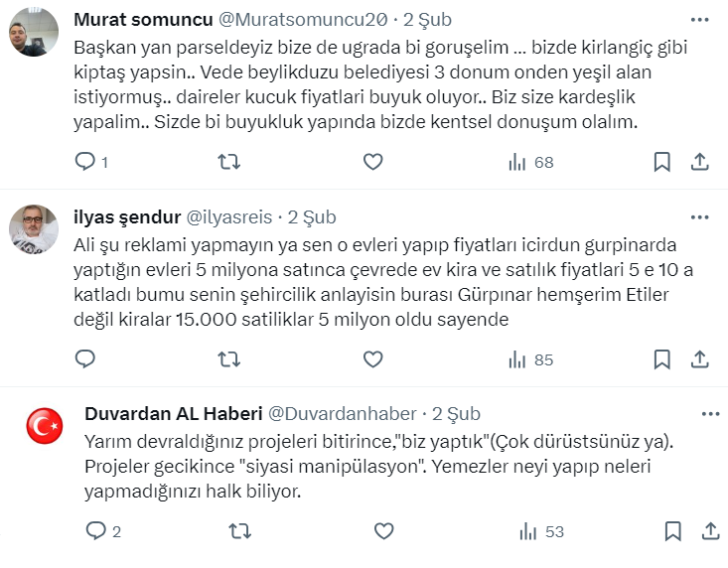The width and height of the screenshot is (728, 568).
Task: Retweet ilyas şendur's tweet
Action: [x=229, y=359]
